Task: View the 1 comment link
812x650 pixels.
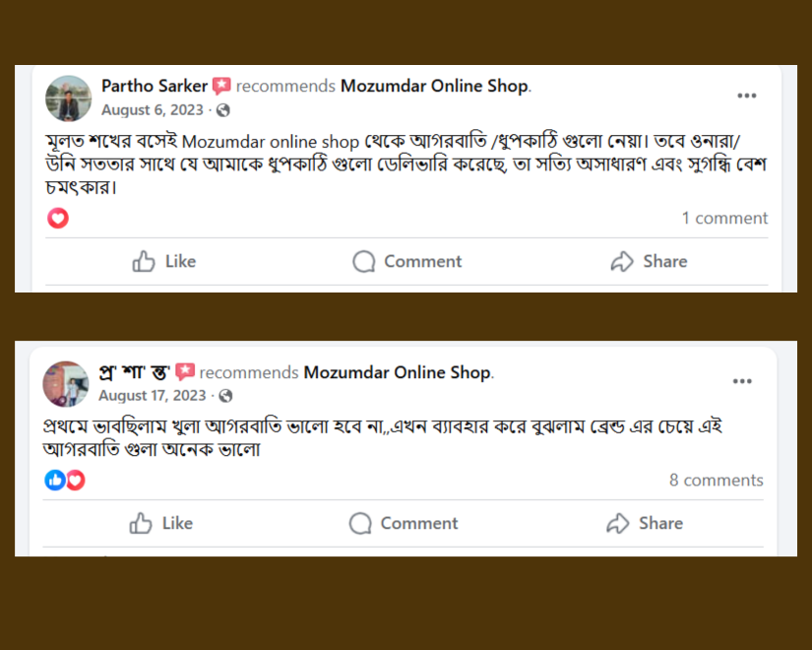Action: coord(724,218)
